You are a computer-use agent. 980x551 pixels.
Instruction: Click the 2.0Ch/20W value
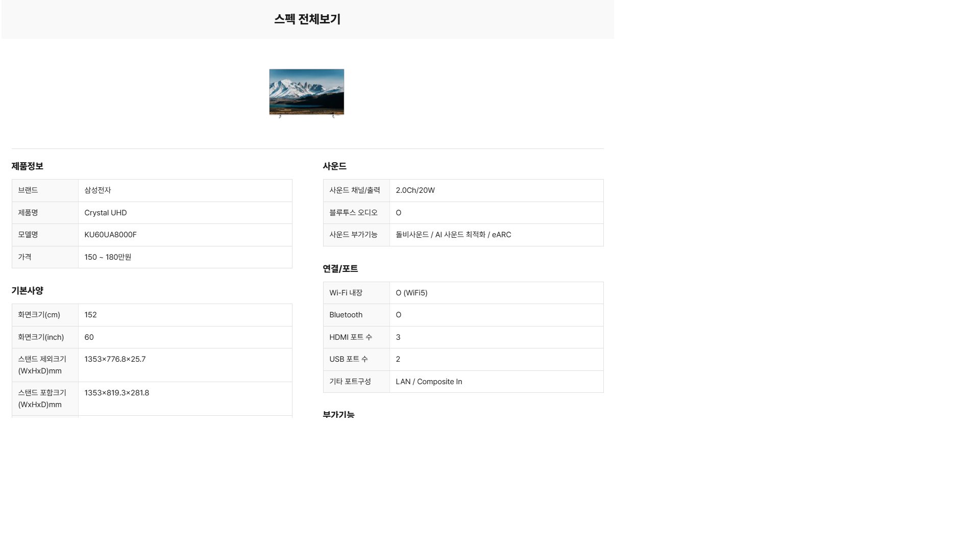pos(415,190)
